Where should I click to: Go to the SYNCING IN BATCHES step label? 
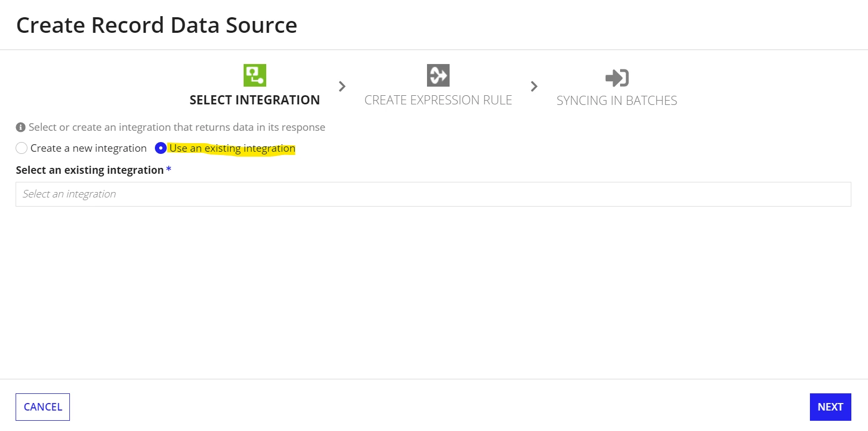(617, 101)
